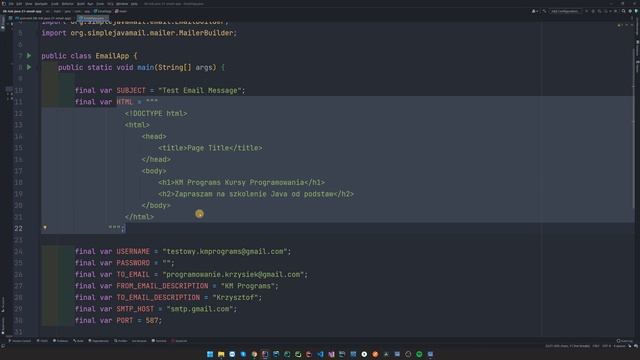Click the SUBJECT variable name

click(131, 90)
